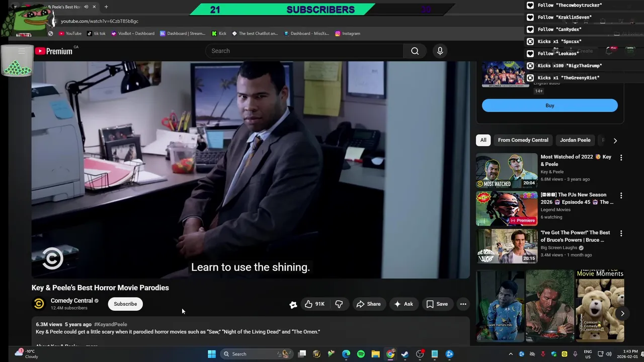Screen dimensions: 644x362
Task: Open the clip/remix icon beside like
Action: tap(293, 304)
